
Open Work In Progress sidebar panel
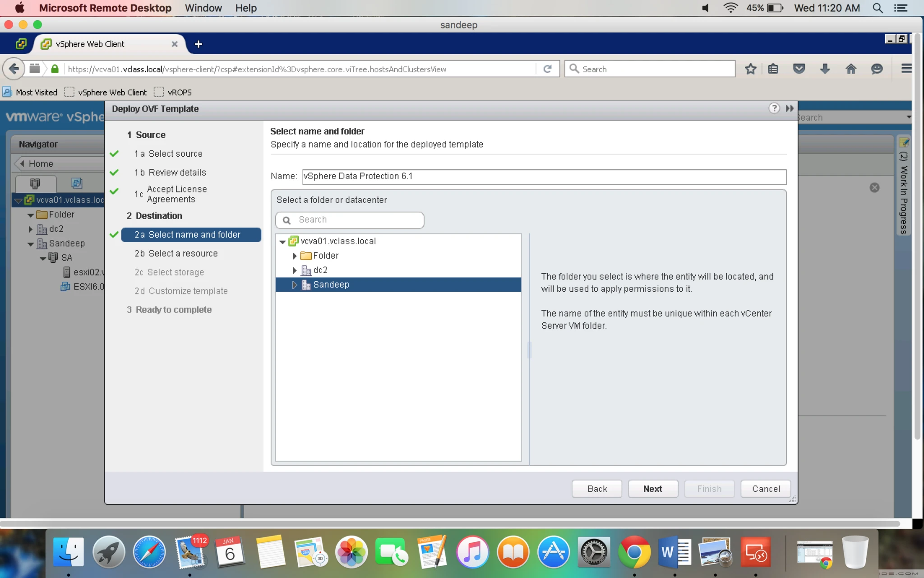(903, 186)
